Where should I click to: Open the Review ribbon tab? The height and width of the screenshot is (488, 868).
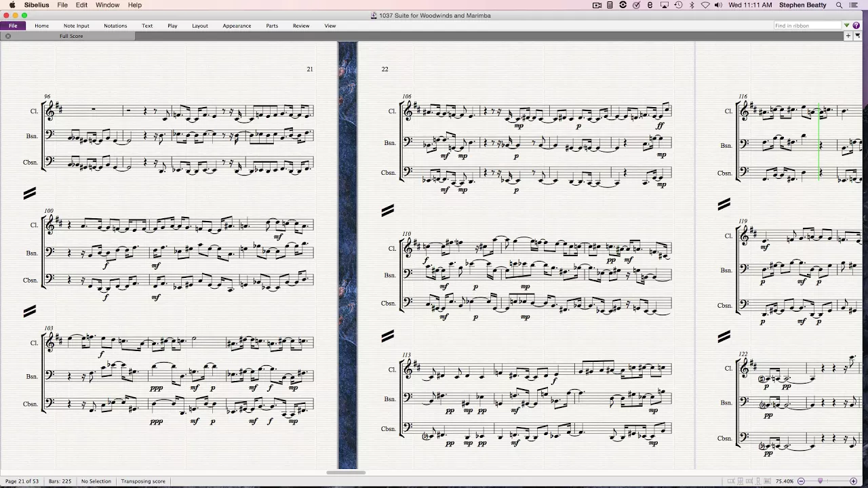coord(301,26)
